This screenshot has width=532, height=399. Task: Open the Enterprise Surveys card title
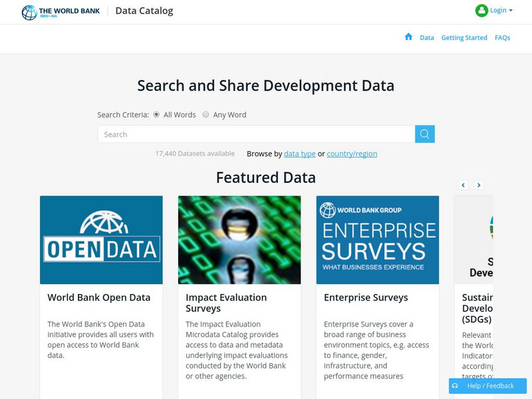point(366,297)
